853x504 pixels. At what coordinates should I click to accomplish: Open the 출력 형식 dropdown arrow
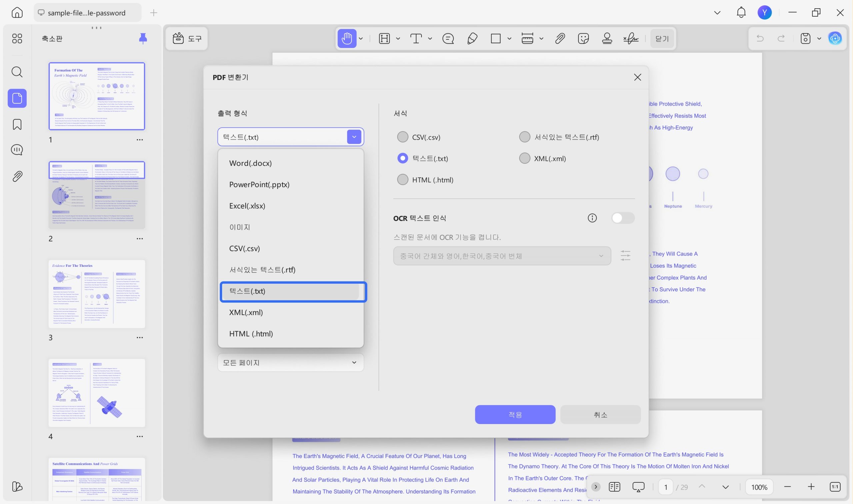coord(354,137)
